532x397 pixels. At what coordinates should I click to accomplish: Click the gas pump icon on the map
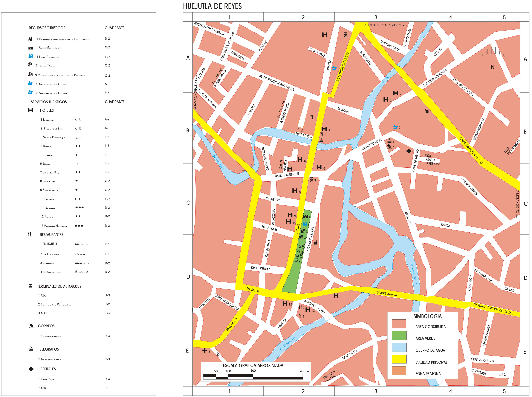(427, 111)
